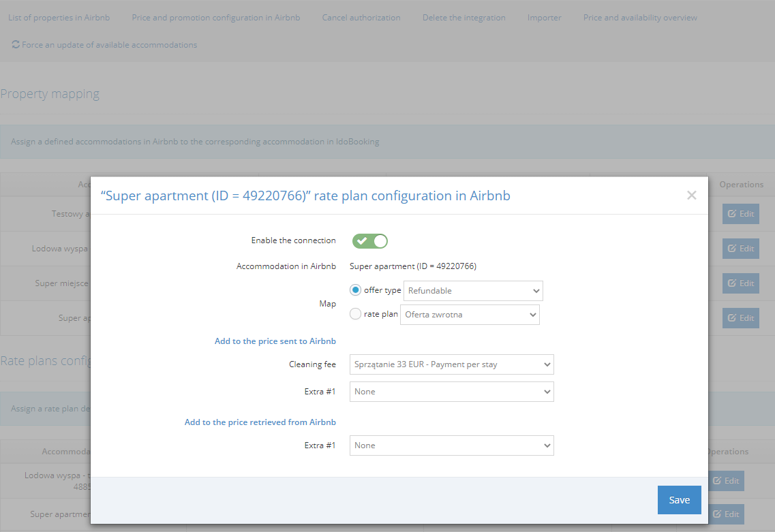Screen dimensions: 775x532
Task: Save the rate plan configuration
Action: (679, 500)
